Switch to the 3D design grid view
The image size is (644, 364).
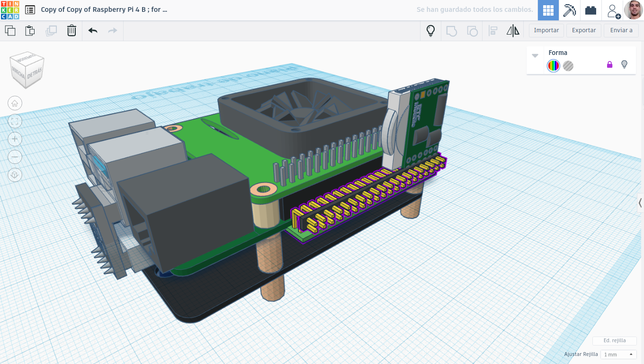click(x=548, y=10)
